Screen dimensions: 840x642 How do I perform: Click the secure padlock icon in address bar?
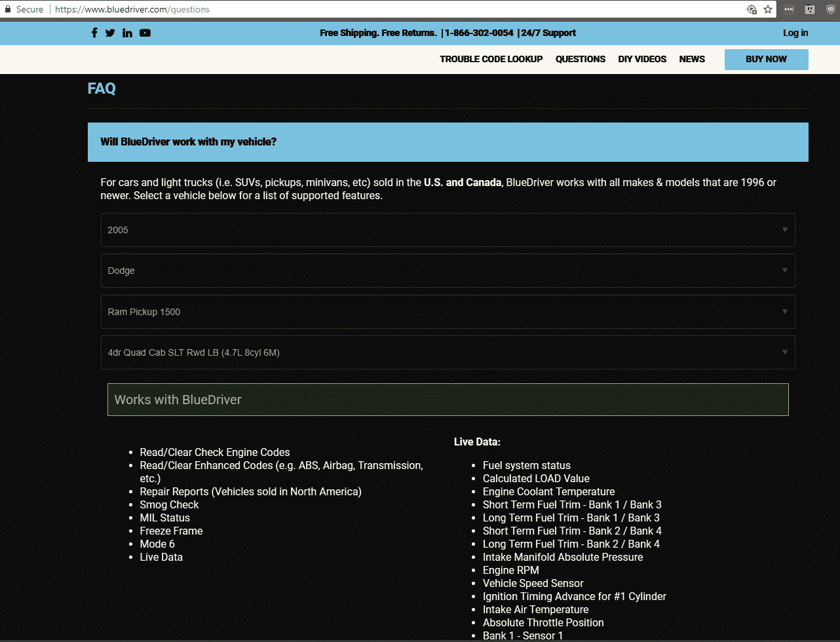pos(8,9)
